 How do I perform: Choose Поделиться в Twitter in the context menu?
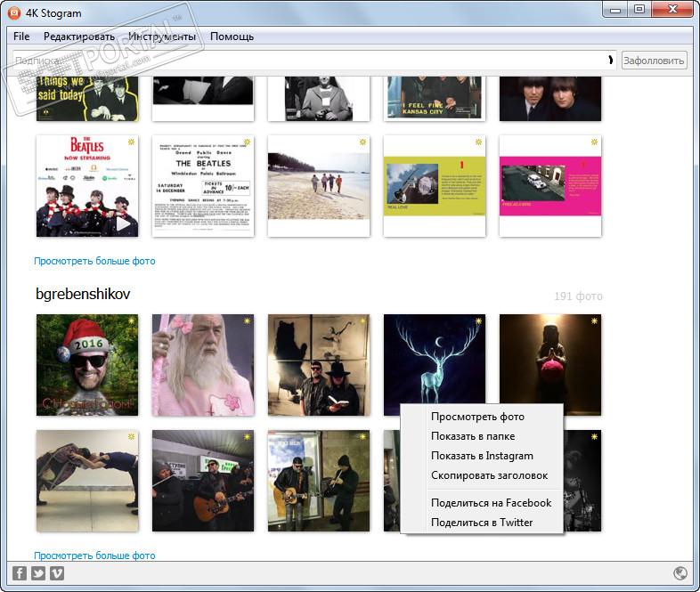[482, 523]
